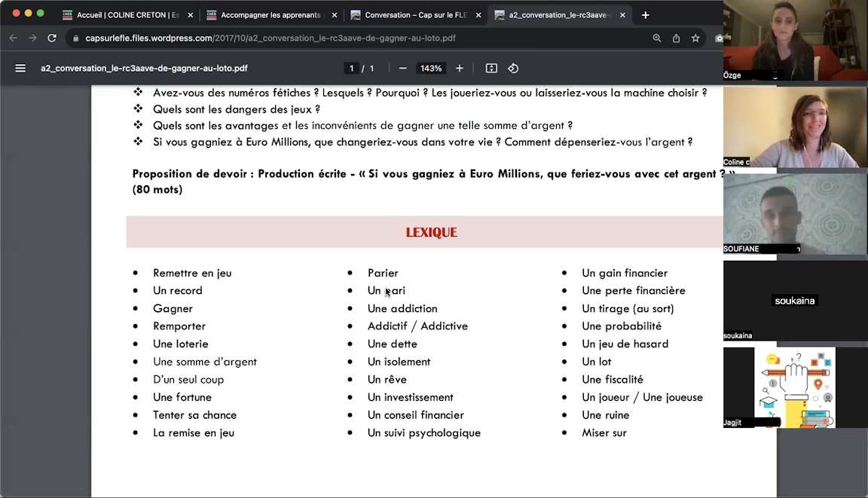Click 'Une somme d'argent'
The image size is (868, 498).
205,362
